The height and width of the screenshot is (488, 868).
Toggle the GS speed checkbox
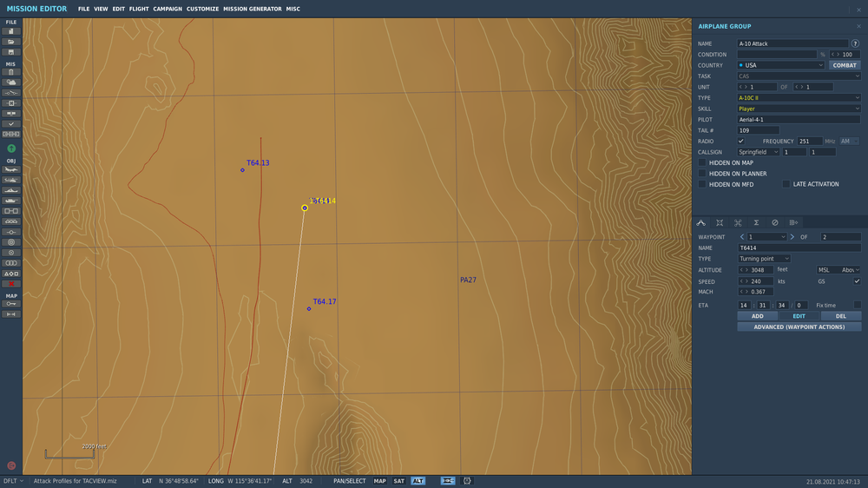click(x=857, y=281)
